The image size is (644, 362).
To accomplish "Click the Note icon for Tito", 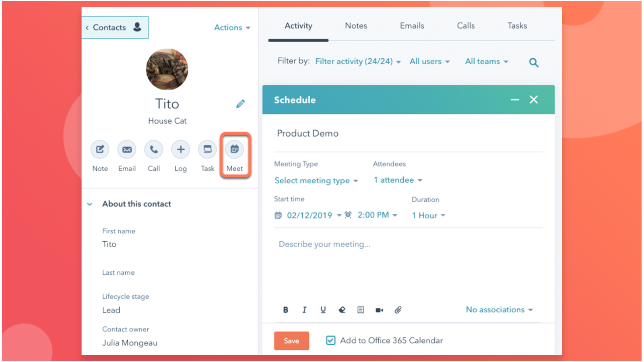I will click(x=100, y=150).
